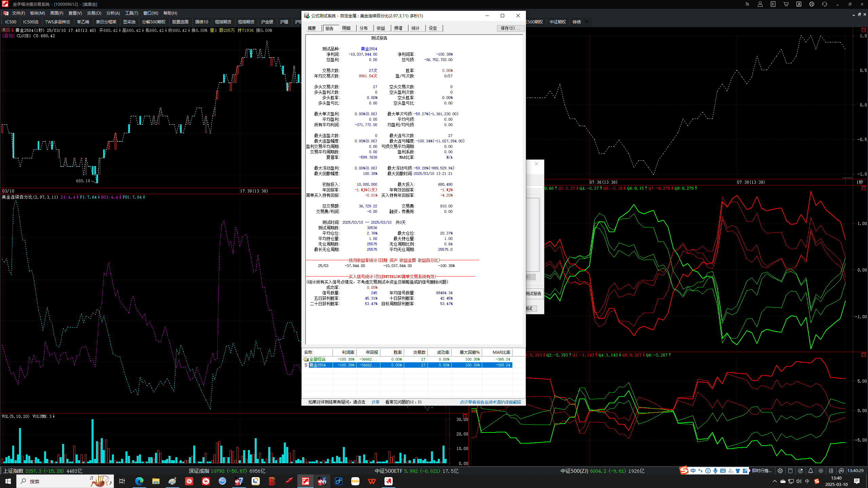Sort by the 最大回撤% column header
Viewport: 868px width, 488px height.
pyautogui.click(x=467, y=352)
